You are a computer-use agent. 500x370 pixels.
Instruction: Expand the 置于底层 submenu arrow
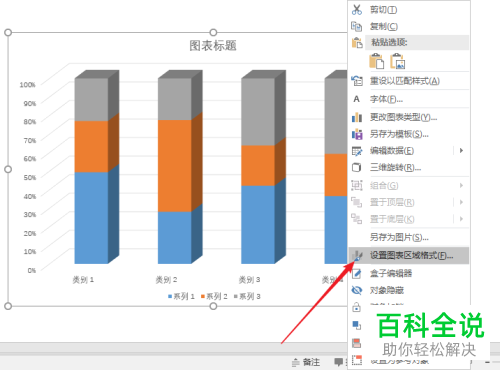click(461, 219)
